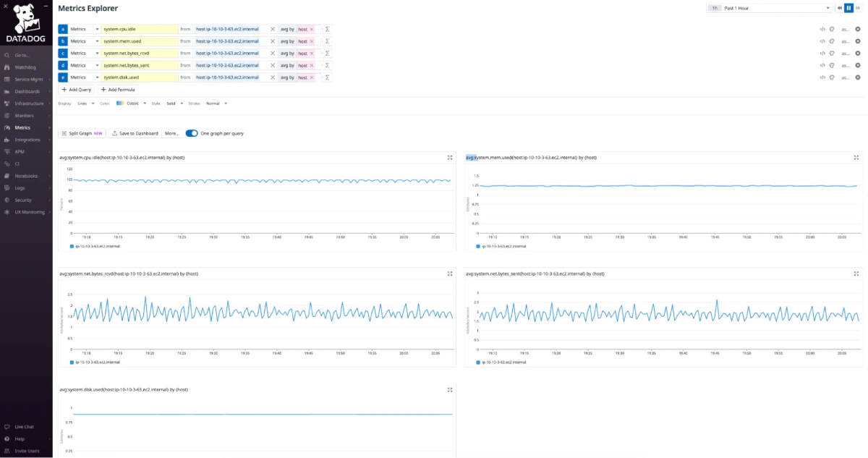Remove the host group tag on query d
Viewport: 868px width, 458px height.
click(312, 65)
